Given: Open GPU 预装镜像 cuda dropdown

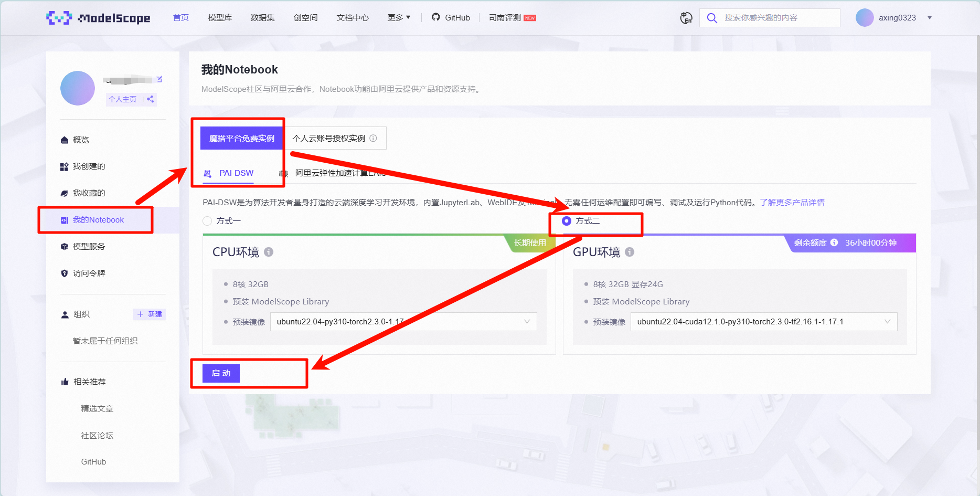Looking at the screenshot, I should (x=764, y=322).
